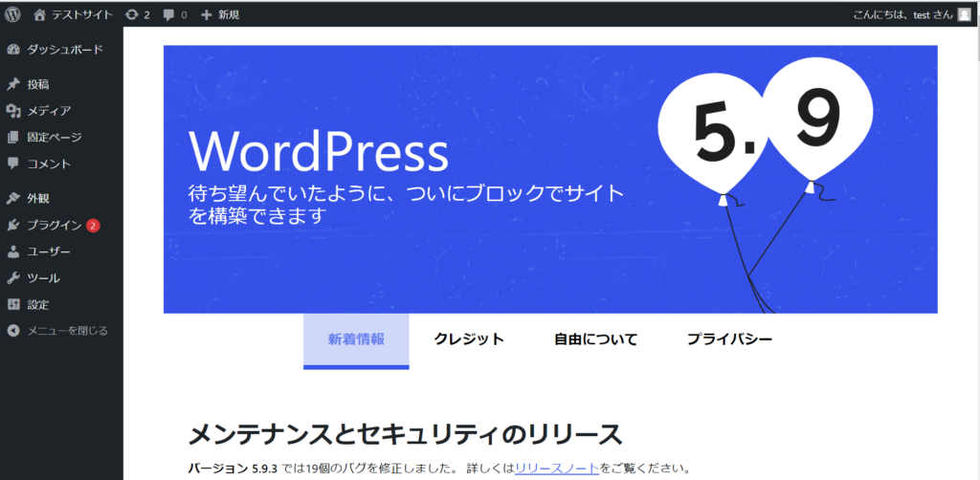
Task: Click the home icon beside テストサイト
Action: point(40,14)
